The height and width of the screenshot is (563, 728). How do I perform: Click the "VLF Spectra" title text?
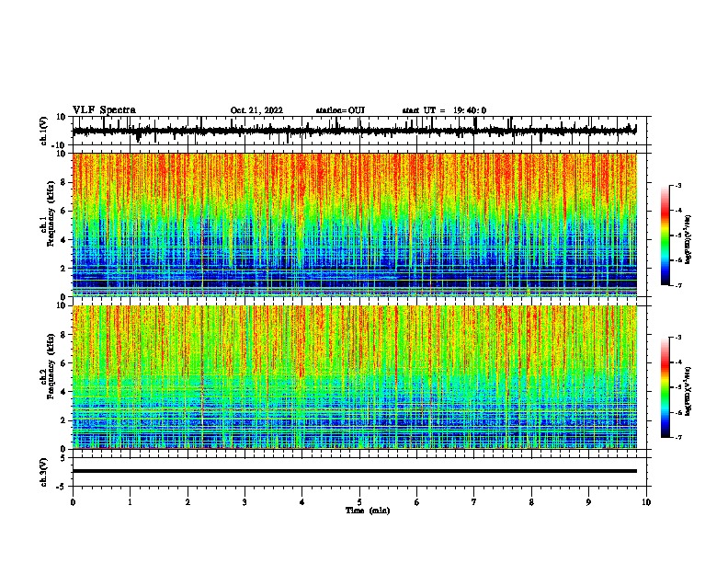pos(104,110)
